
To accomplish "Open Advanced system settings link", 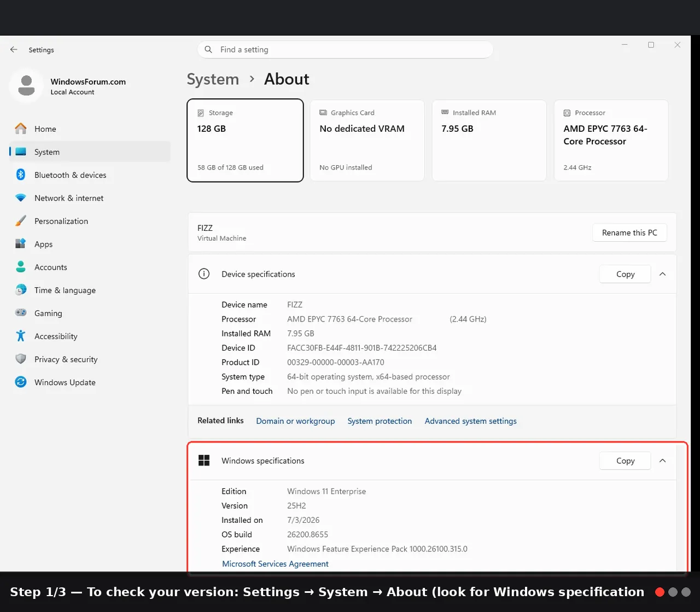I will 470,421.
